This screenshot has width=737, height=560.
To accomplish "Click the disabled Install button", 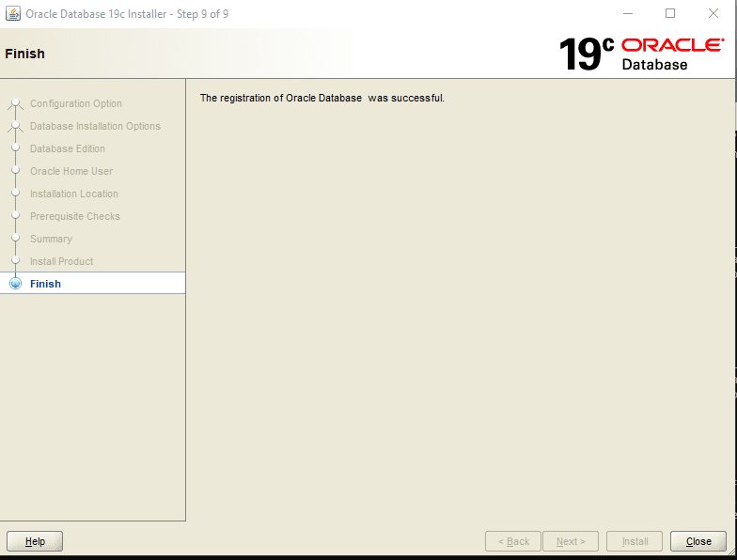I will coord(635,541).
